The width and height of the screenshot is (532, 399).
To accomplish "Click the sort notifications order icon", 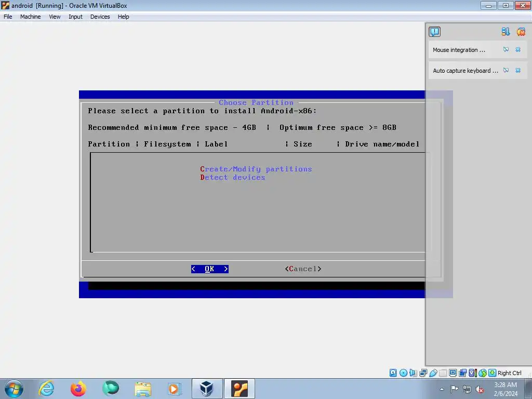I will point(506,32).
